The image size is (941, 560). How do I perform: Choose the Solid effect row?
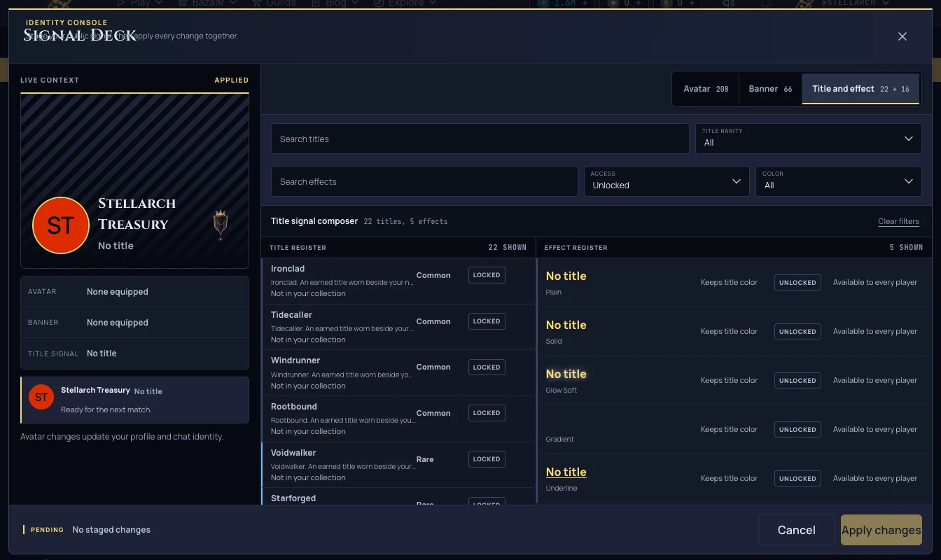coord(734,332)
